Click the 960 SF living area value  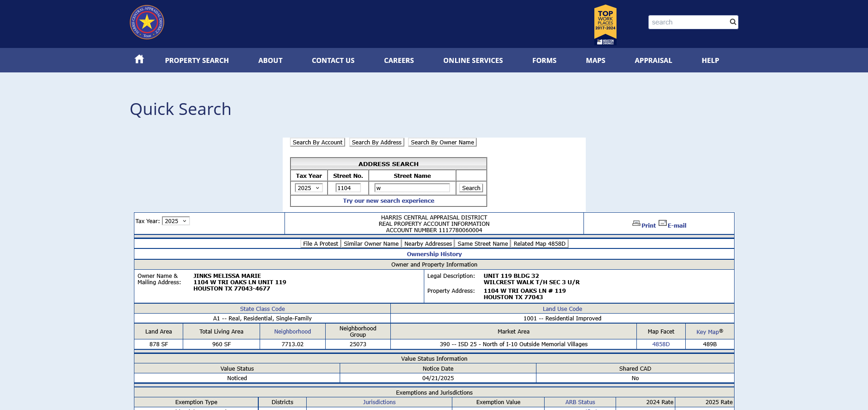(x=221, y=344)
